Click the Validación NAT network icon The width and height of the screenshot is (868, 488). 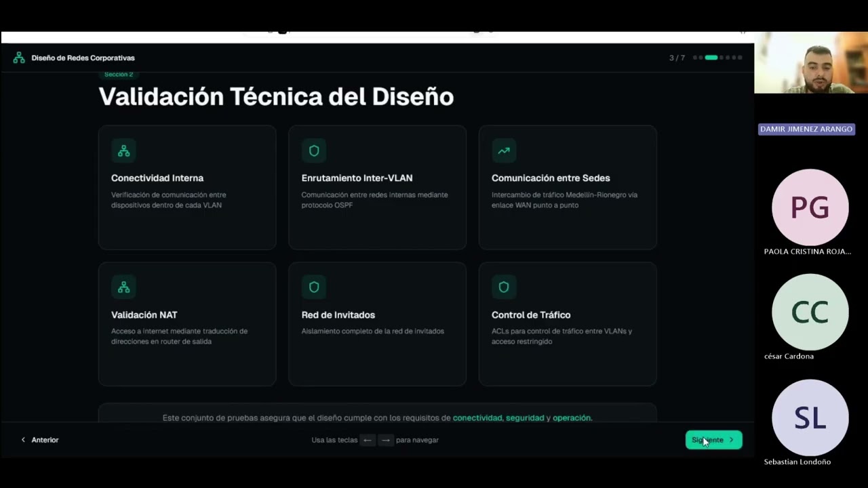pyautogui.click(x=123, y=287)
